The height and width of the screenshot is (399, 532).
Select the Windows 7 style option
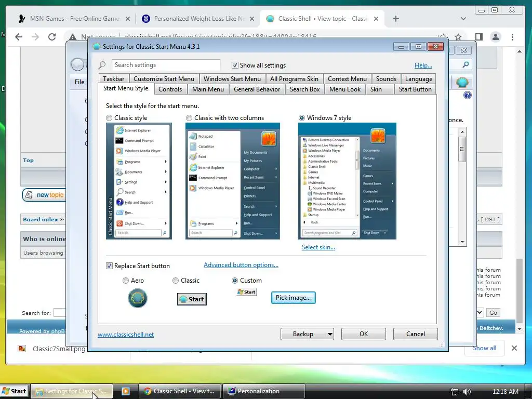(x=301, y=118)
